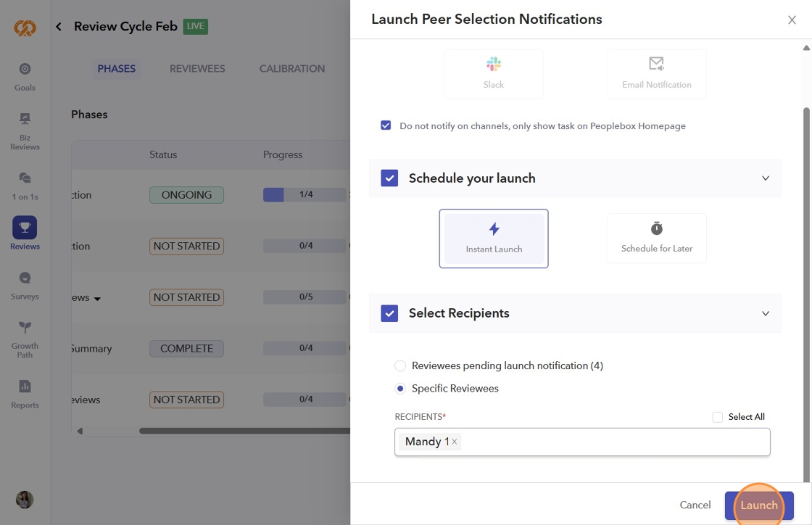Switch to the Calibration tab

tap(292, 69)
